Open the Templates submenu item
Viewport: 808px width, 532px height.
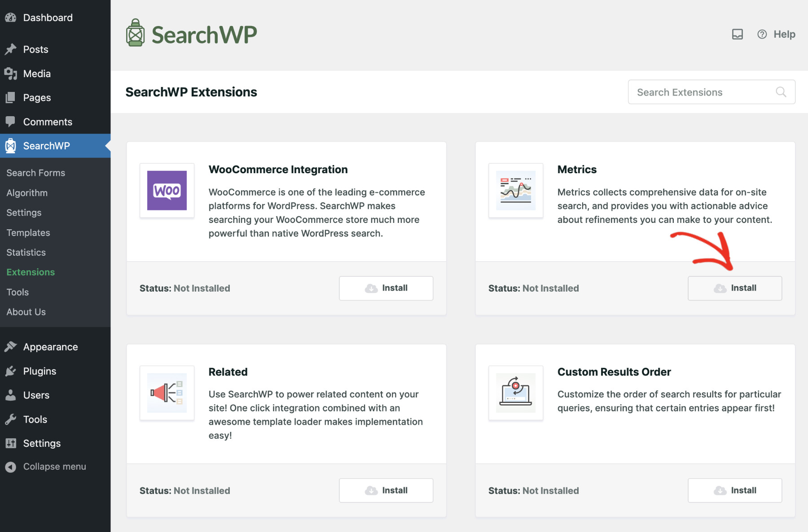28,232
